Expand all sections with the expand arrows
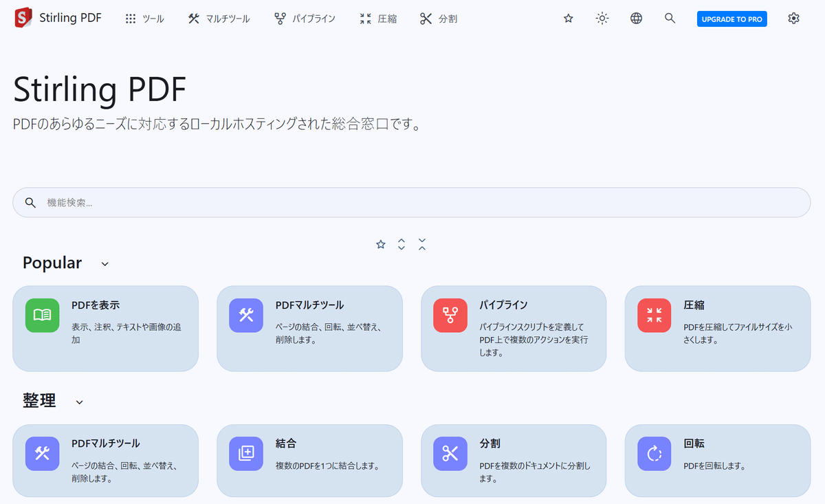Screen dimensions: 825x504 (x=401, y=244)
